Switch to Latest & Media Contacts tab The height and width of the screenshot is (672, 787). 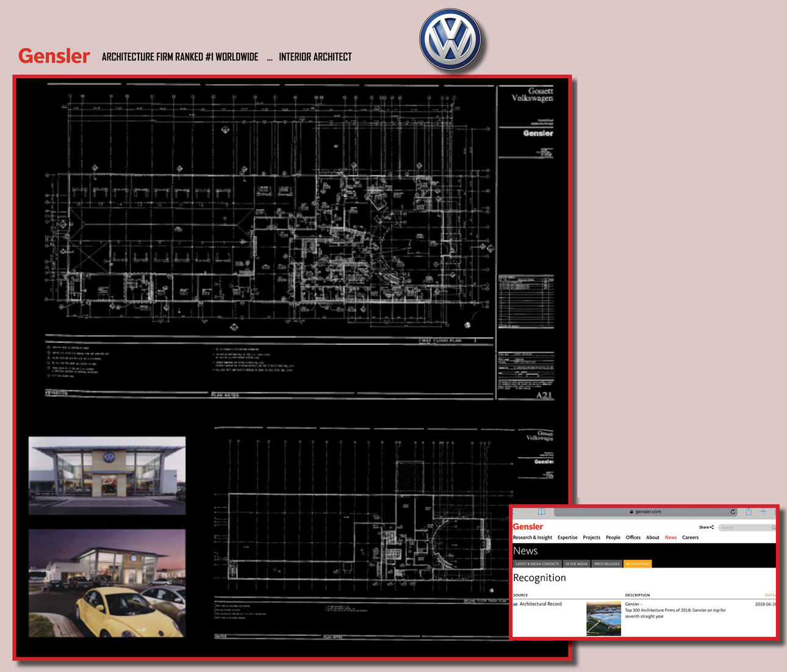tap(537, 564)
